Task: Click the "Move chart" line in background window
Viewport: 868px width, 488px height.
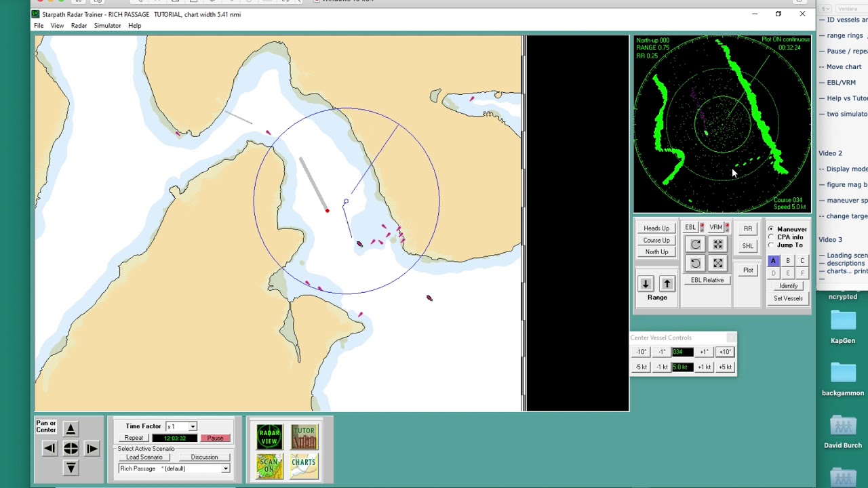Action: tap(841, 67)
